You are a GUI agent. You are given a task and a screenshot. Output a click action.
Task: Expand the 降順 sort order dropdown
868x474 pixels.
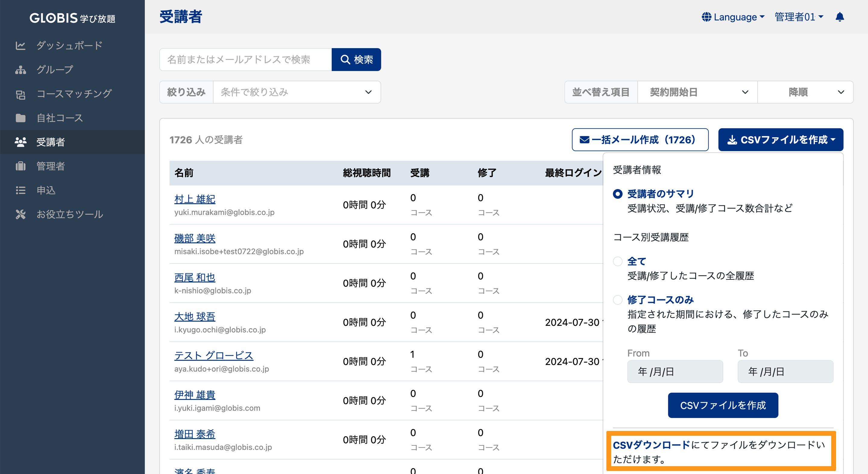point(805,92)
